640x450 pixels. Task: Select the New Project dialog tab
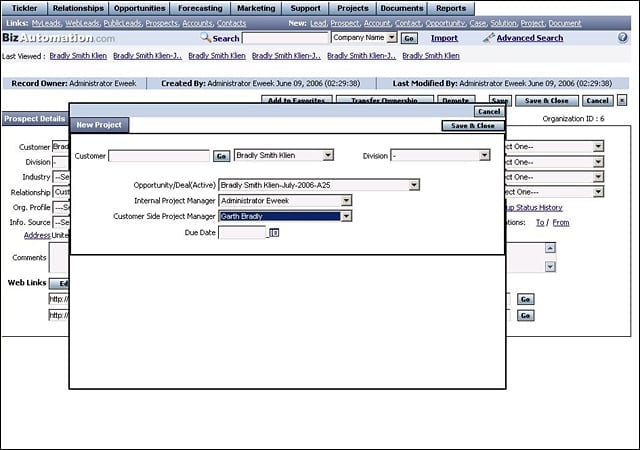click(x=99, y=125)
